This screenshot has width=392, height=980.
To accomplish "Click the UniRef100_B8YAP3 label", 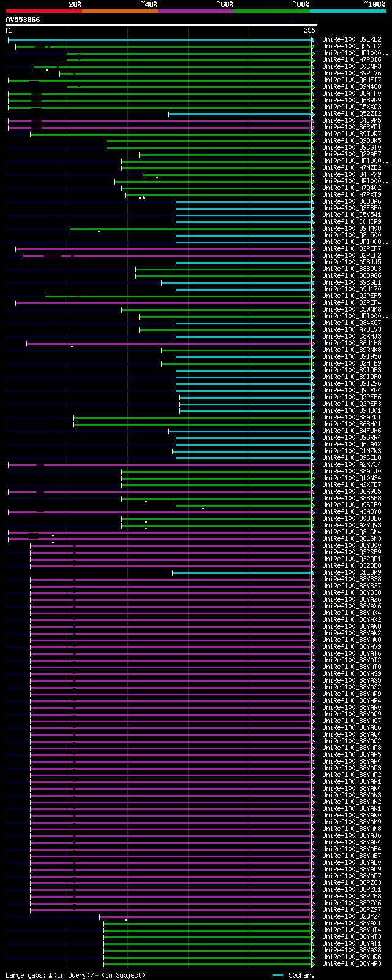I will (352, 768).
